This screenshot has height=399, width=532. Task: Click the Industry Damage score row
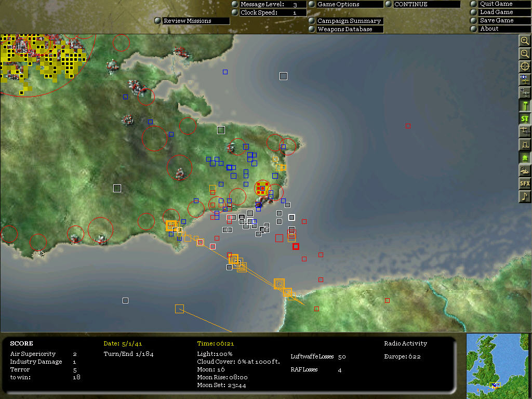(x=44, y=362)
